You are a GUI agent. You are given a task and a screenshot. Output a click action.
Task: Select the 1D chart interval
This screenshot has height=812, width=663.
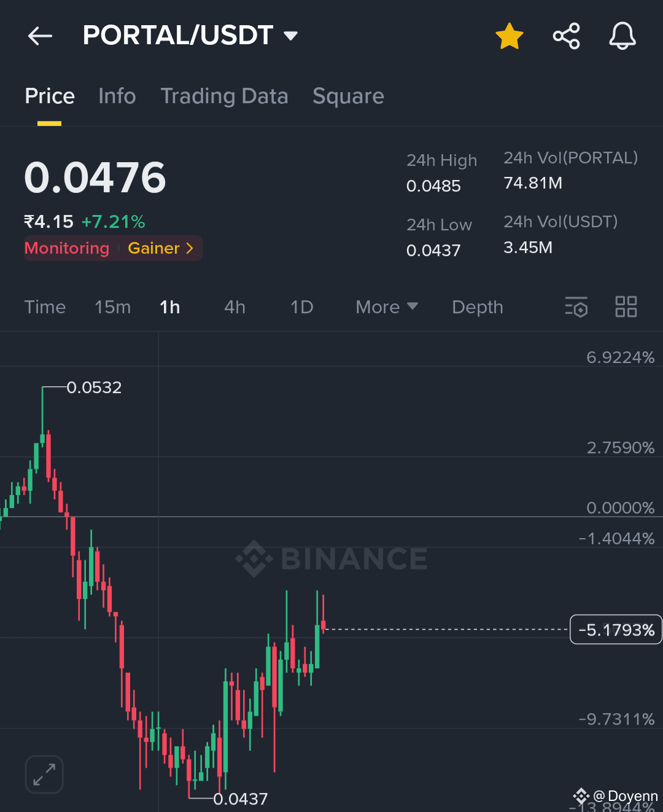pos(302,307)
